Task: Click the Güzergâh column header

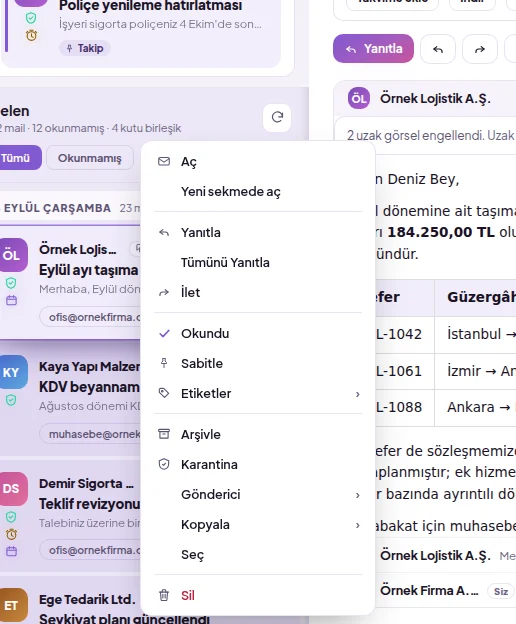Action: 475,297
